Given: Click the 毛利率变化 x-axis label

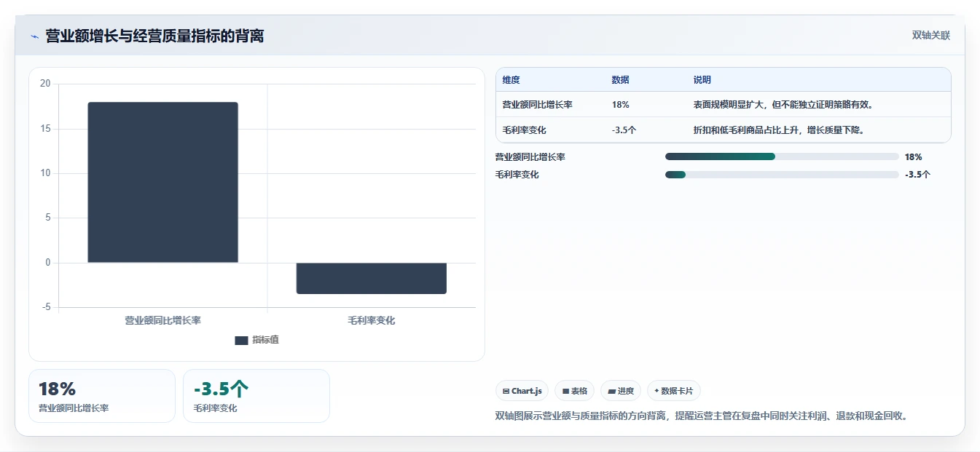Looking at the screenshot, I should tap(372, 320).
